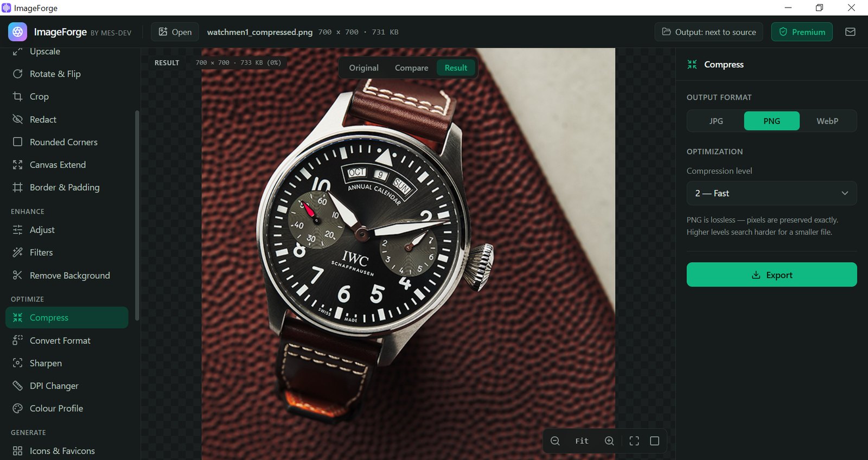Image resolution: width=868 pixels, height=460 pixels.
Task: Select the Compress tool in sidebar
Action: coord(67,318)
